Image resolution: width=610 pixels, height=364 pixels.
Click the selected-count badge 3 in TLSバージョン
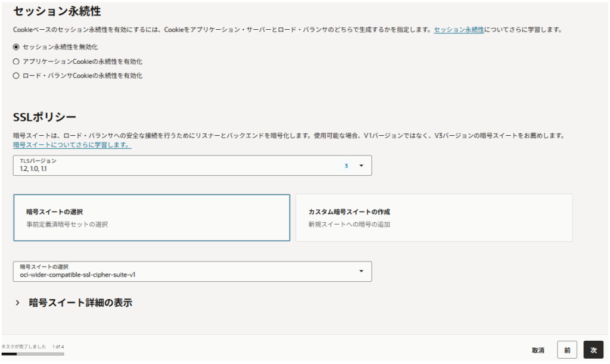(x=346, y=166)
